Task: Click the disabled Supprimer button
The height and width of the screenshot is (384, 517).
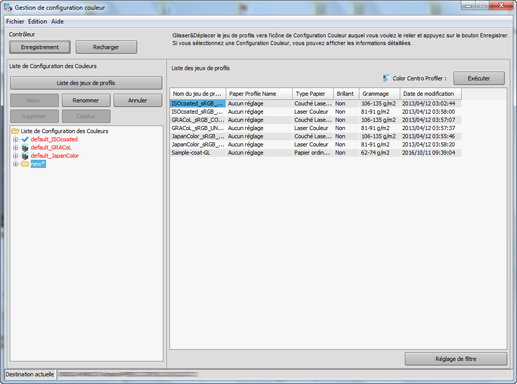Action: 34,116
